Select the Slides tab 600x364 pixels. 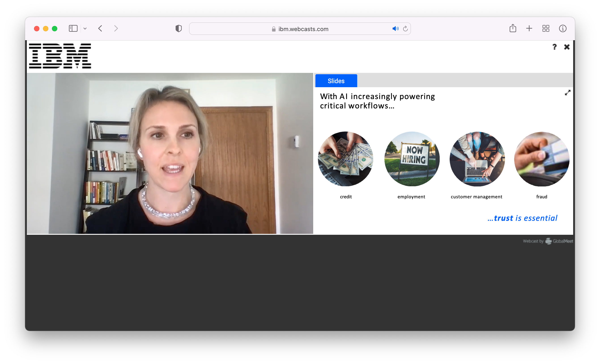coord(336,81)
